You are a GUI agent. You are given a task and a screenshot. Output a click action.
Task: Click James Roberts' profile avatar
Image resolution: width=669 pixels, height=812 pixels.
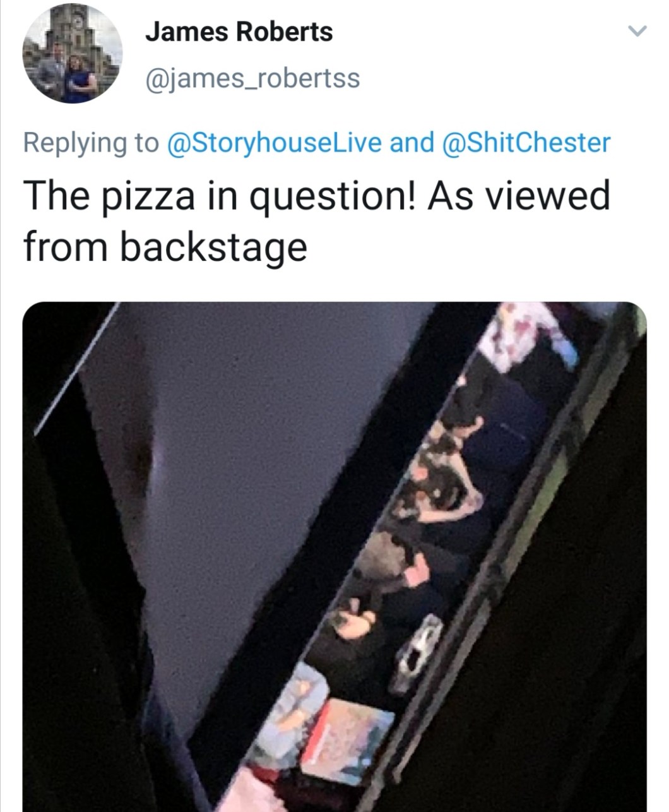(x=72, y=53)
